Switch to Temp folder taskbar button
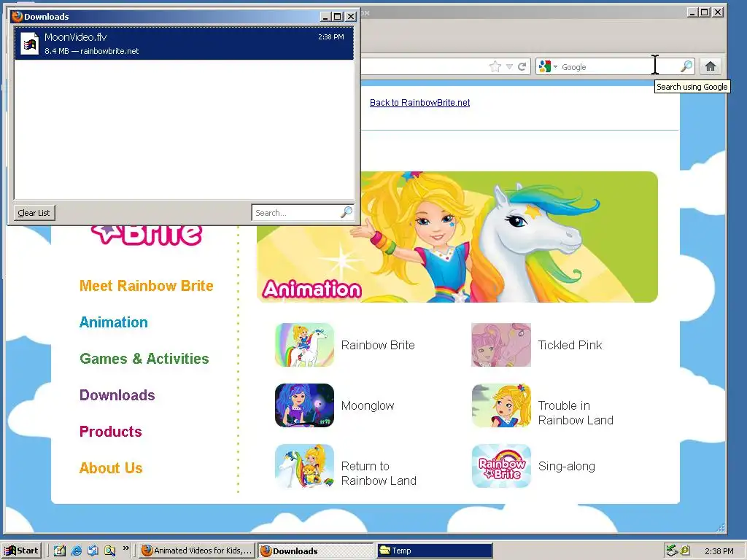Screen dimensions: 747x560 click(x=435, y=551)
